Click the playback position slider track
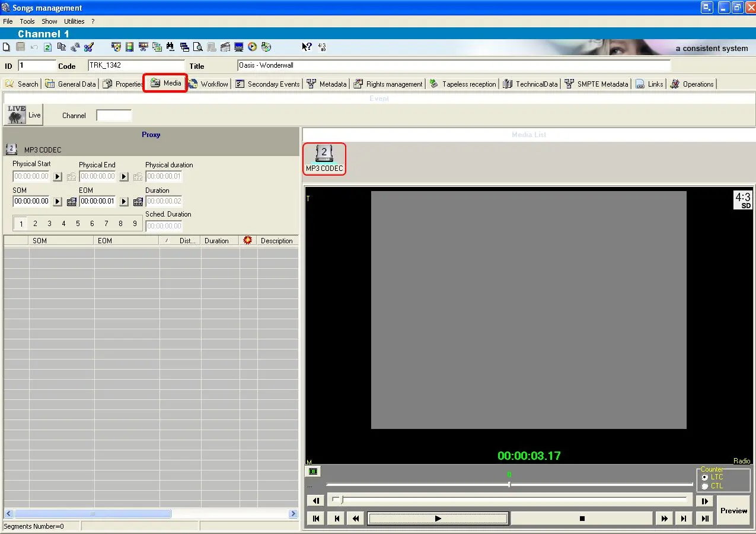Viewport: 756px width, 534px height. [x=510, y=500]
